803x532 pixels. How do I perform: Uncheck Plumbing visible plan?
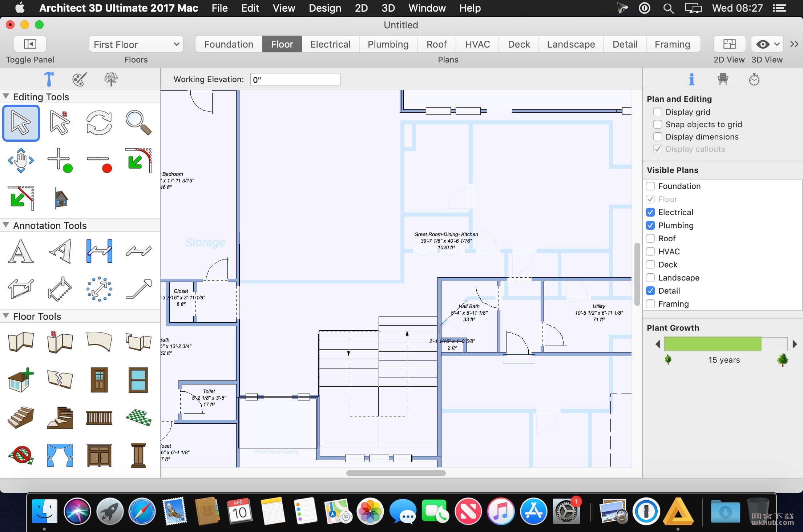(650, 225)
